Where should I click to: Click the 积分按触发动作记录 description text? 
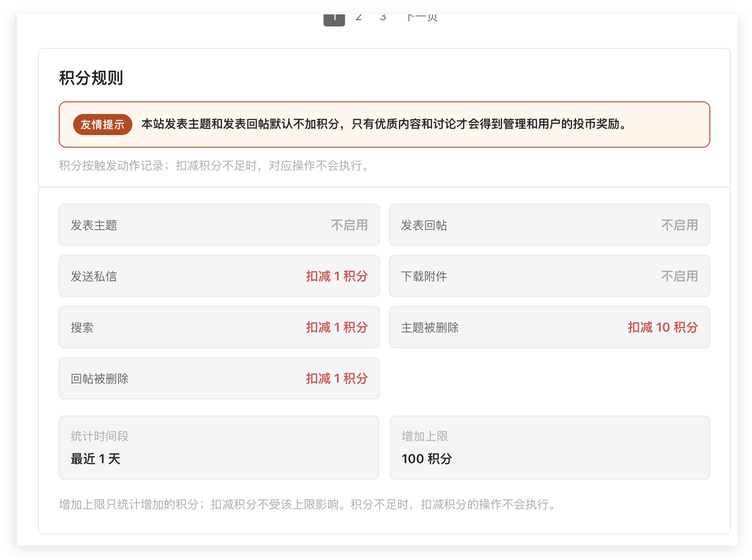215,166
